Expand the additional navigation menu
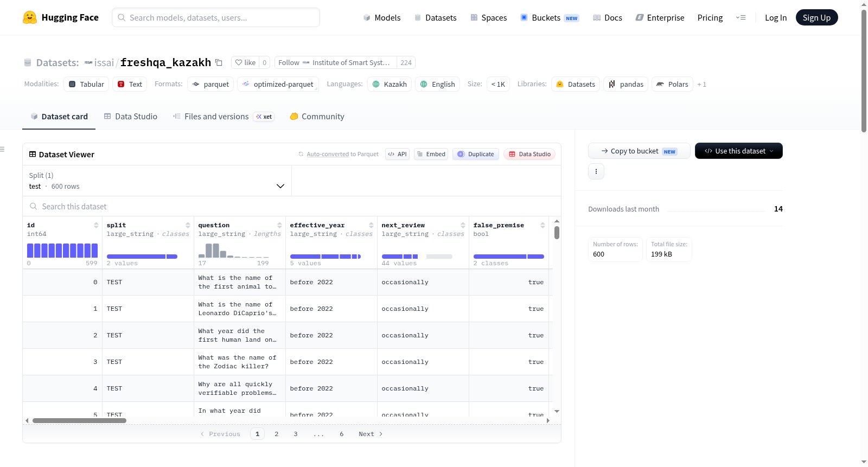868x467 pixels. [741, 17]
